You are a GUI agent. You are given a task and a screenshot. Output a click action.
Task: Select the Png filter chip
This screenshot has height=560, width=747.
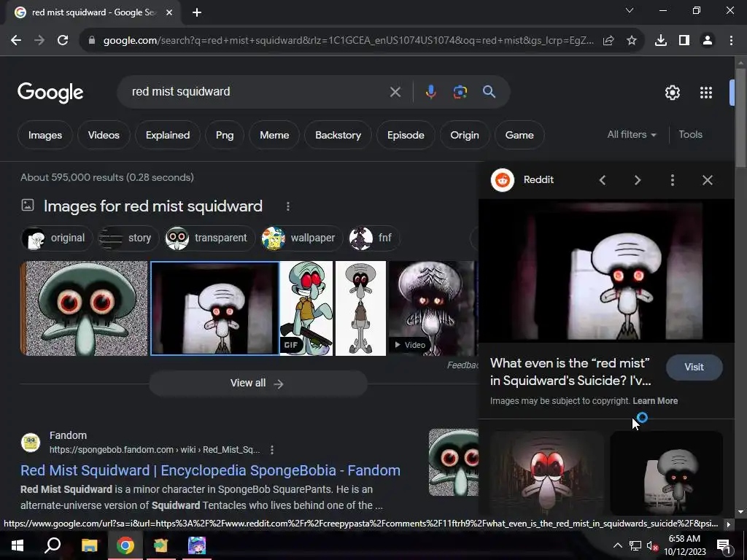(225, 135)
